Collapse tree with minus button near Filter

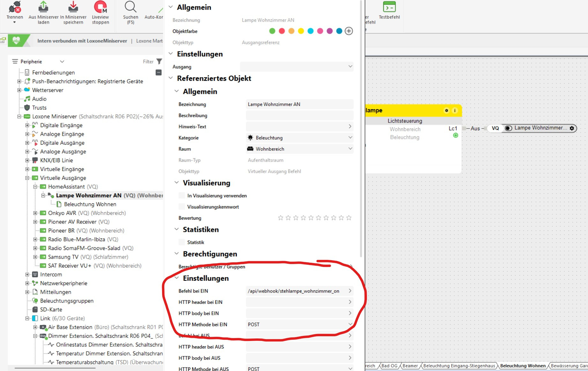coord(159,72)
